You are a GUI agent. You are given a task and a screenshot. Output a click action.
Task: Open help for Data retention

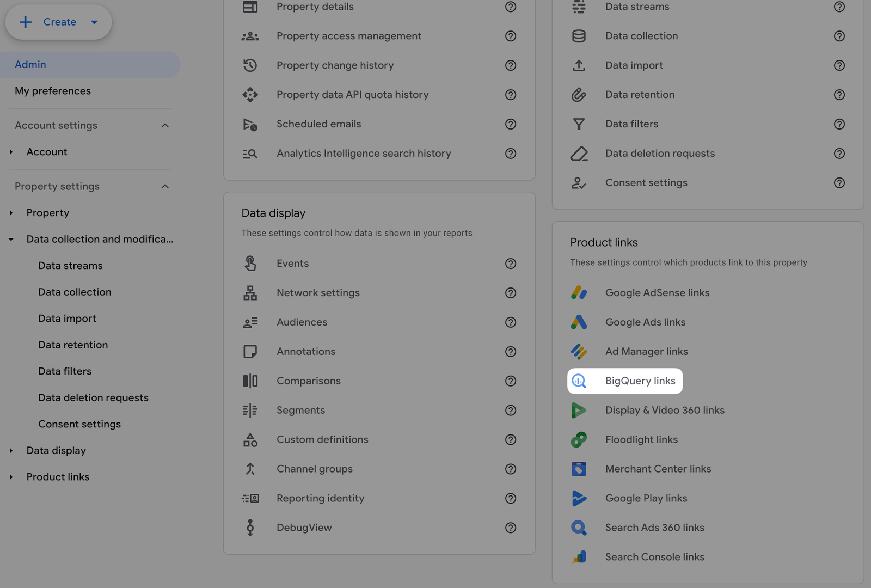pos(839,95)
